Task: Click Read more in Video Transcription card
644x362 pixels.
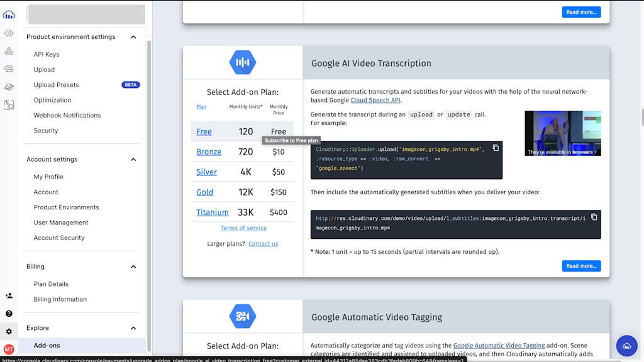Action: tap(581, 266)
